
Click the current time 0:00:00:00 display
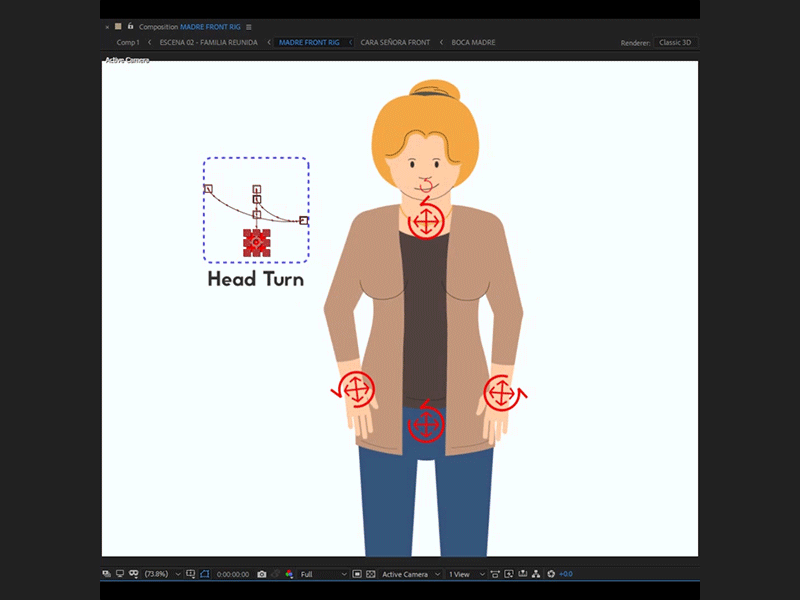click(233, 574)
